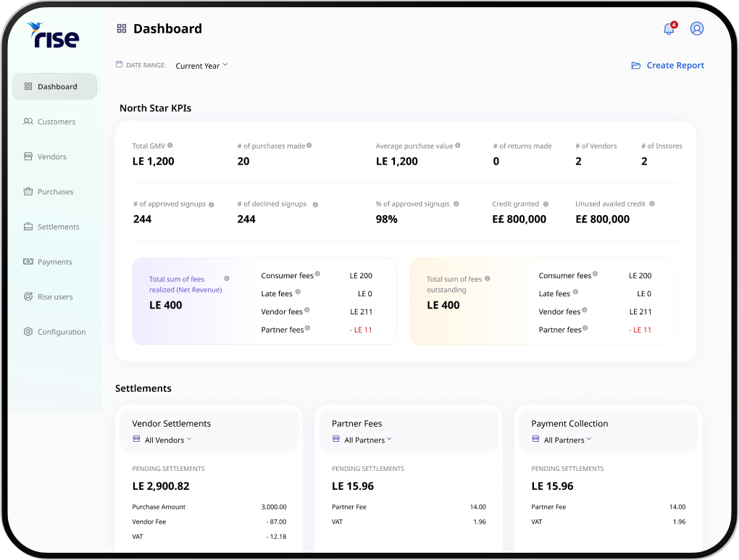Click the info icon next to Total GMV
This screenshot has height=560, width=739.
pyautogui.click(x=170, y=146)
